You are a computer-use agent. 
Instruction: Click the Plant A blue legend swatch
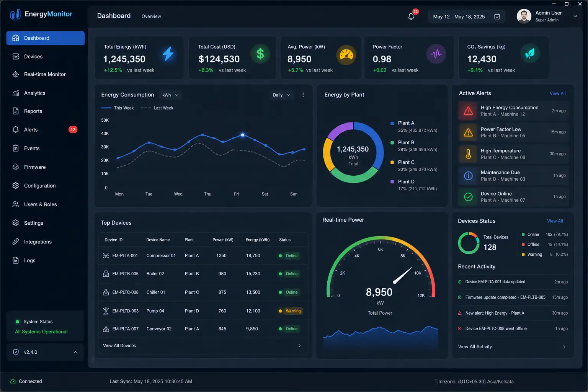pyautogui.click(x=392, y=123)
